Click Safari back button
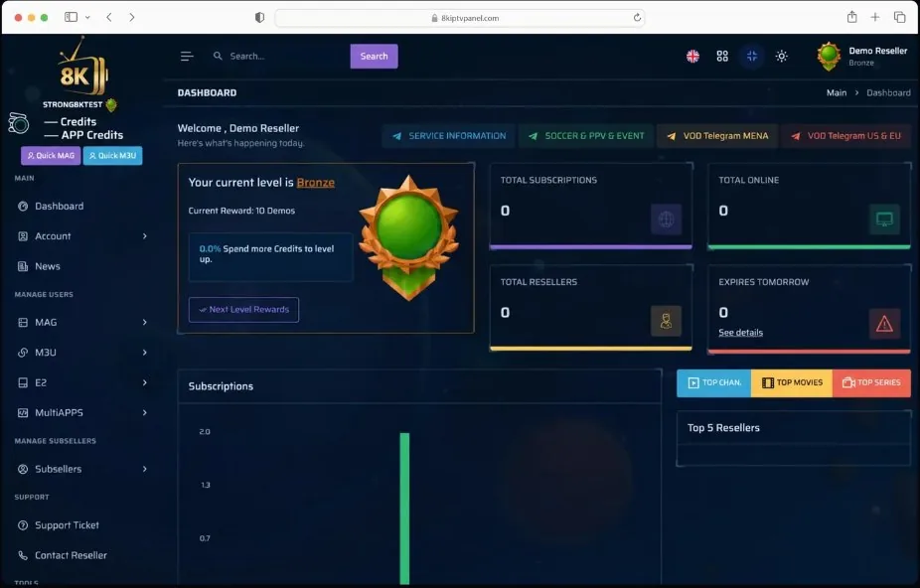 coord(109,18)
